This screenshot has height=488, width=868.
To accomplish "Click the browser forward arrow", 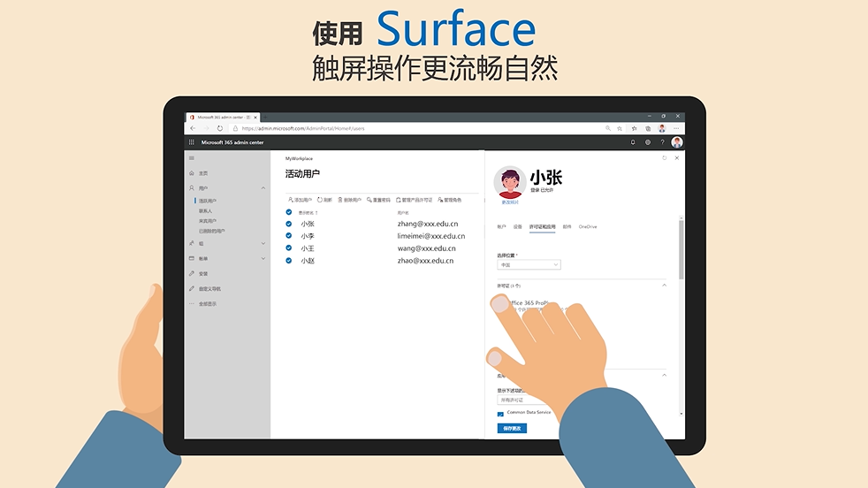I will 207,128.
